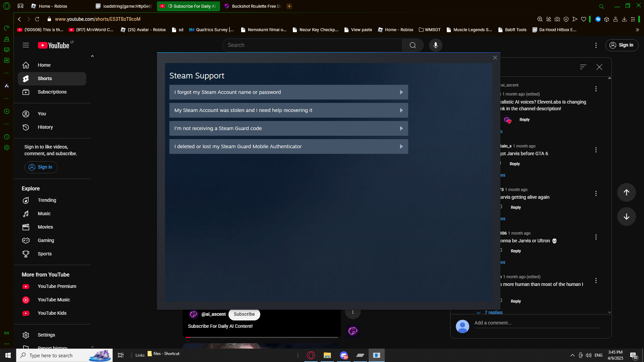The height and width of the screenshot is (362, 644).
Task: Open the Windows Start menu
Action: click(x=8, y=355)
